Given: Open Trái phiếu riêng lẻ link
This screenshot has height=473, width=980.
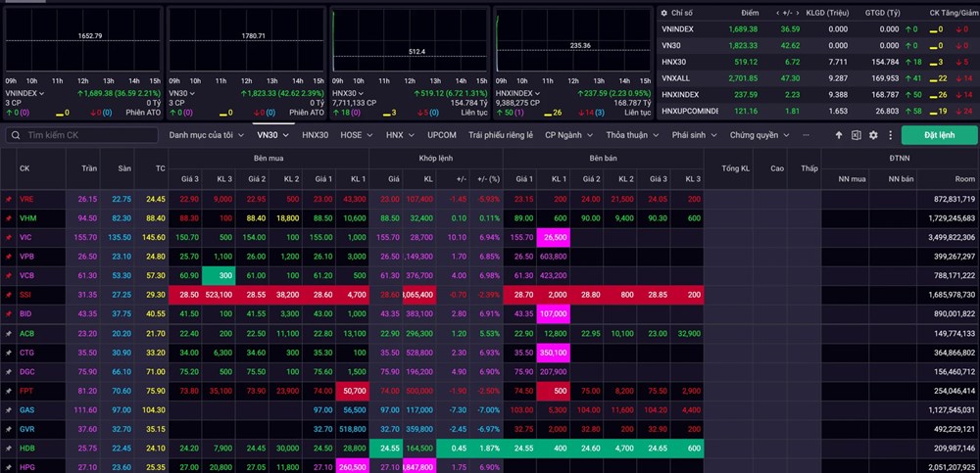Looking at the screenshot, I should point(500,134).
